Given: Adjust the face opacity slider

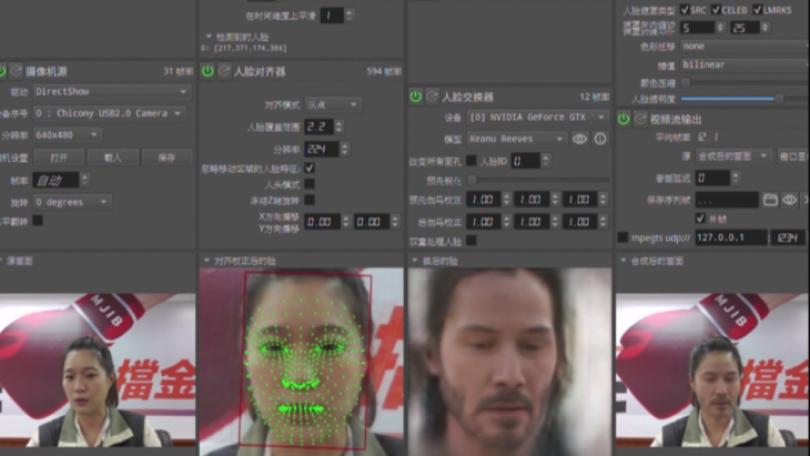Looking at the screenshot, I should [780, 99].
